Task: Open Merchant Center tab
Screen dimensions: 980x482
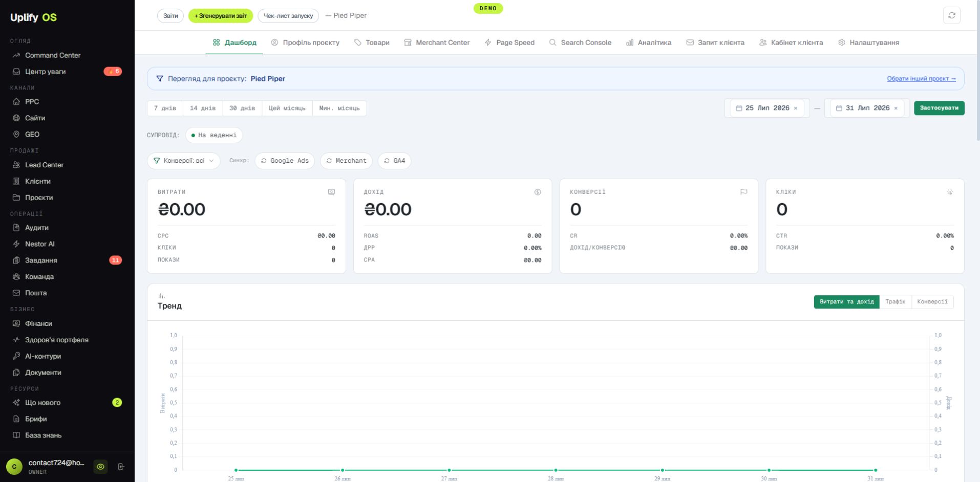Action: click(437, 43)
